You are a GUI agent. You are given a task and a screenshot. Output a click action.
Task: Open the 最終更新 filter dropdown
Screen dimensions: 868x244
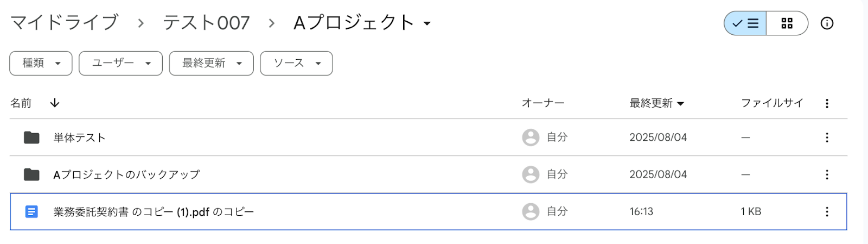pyautogui.click(x=211, y=63)
